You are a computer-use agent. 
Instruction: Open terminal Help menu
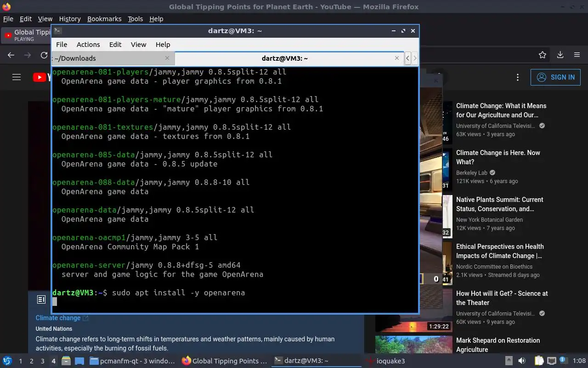point(163,45)
